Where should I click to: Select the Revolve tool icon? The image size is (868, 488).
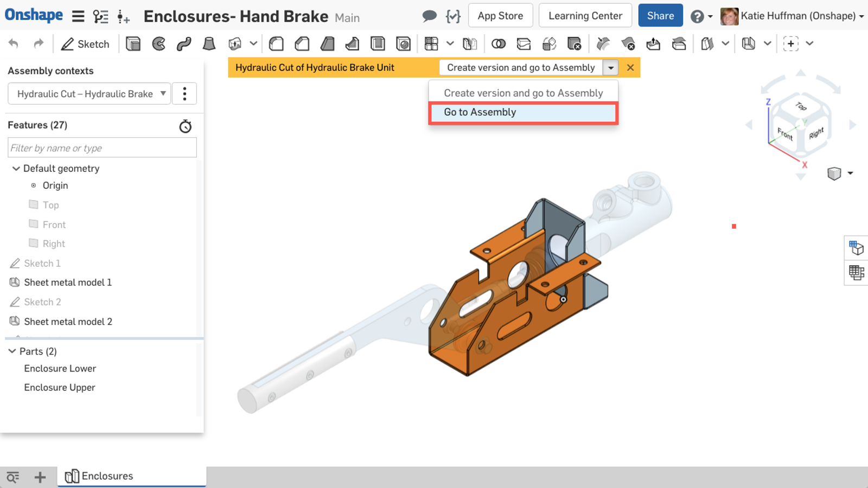(158, 44)
